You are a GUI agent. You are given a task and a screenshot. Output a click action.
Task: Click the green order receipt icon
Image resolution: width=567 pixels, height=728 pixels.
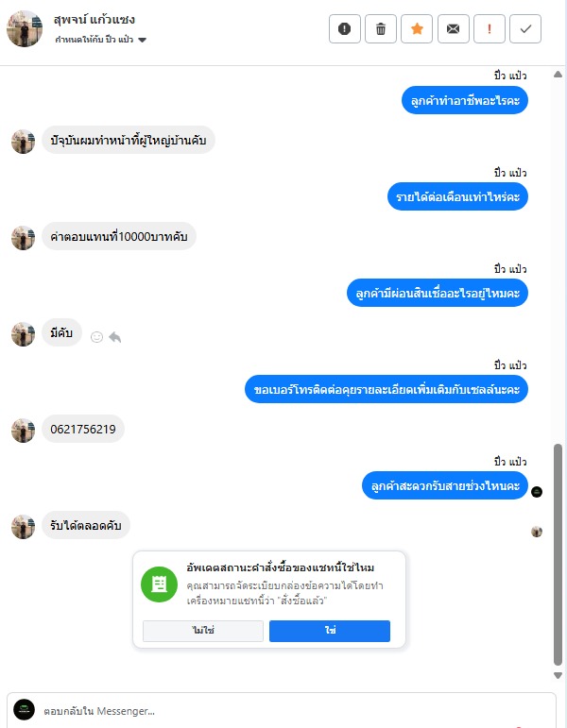tap(159, 584)
